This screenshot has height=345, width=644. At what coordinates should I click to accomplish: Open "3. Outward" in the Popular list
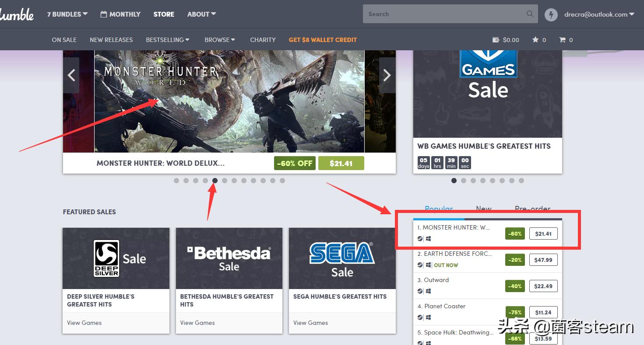tap(433, 280)
